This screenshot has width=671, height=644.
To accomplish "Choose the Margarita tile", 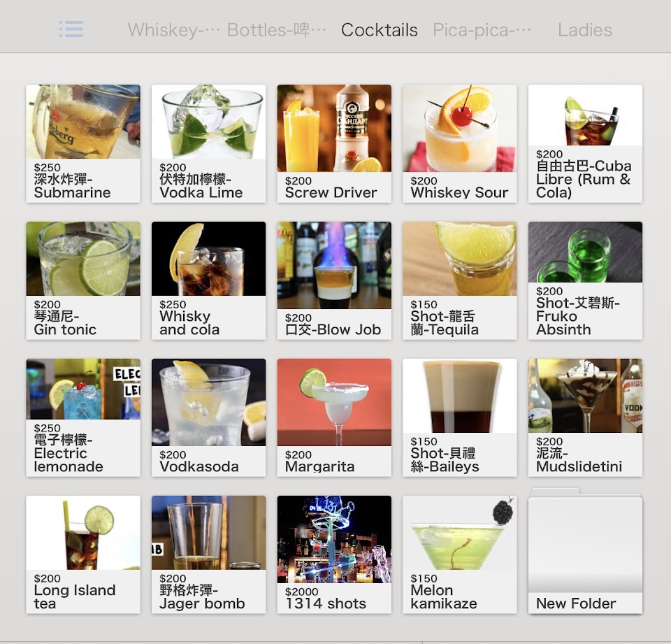I will pyautogui.click(x=334, y=417).
